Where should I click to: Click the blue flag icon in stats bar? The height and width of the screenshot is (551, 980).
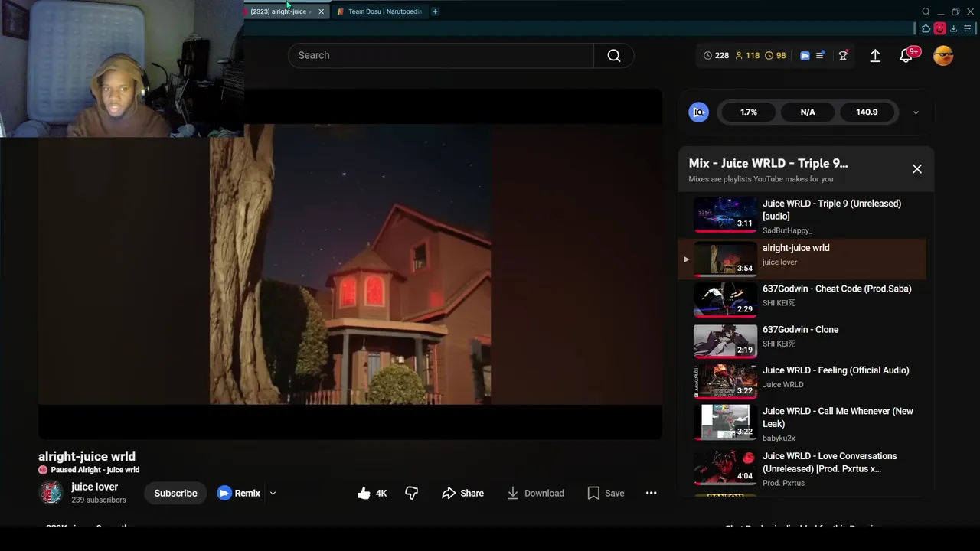click(805, 55)
